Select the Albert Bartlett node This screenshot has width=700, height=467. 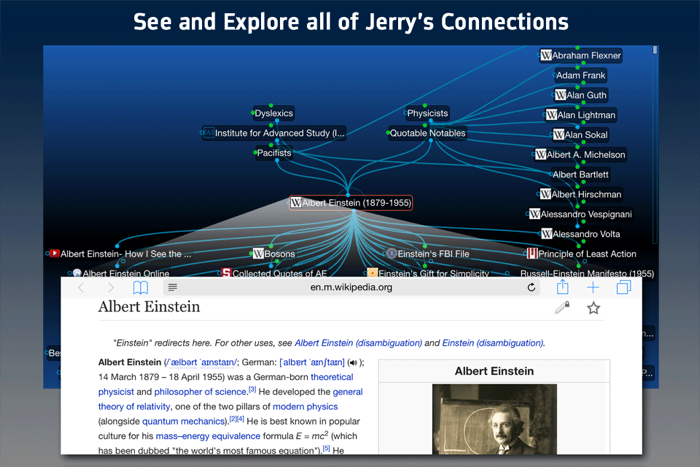tap(580, 175)
